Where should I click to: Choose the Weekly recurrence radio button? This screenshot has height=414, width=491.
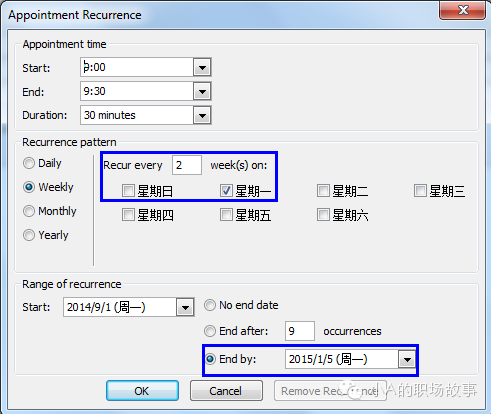29,187
